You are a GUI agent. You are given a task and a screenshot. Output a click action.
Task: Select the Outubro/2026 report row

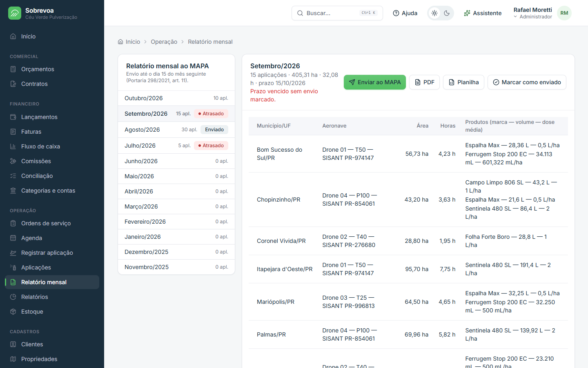[x=176, y=98]
